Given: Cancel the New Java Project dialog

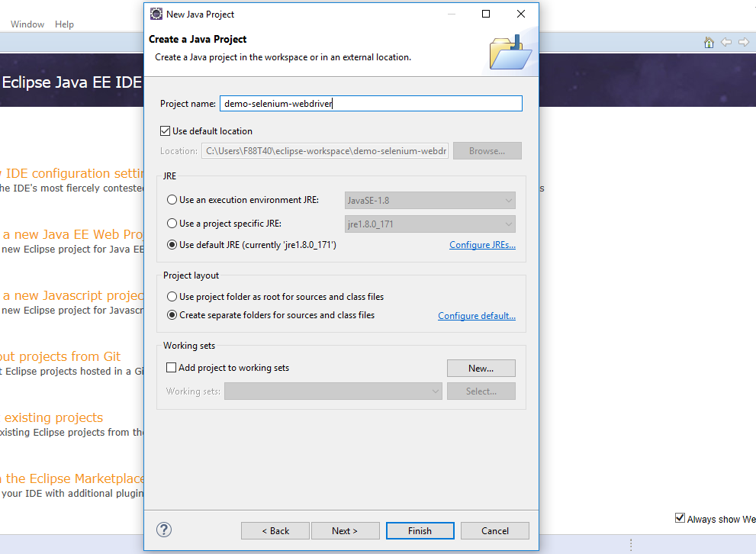Looking at the screenshot, I should pyautogui.click(x=494, y=530).
